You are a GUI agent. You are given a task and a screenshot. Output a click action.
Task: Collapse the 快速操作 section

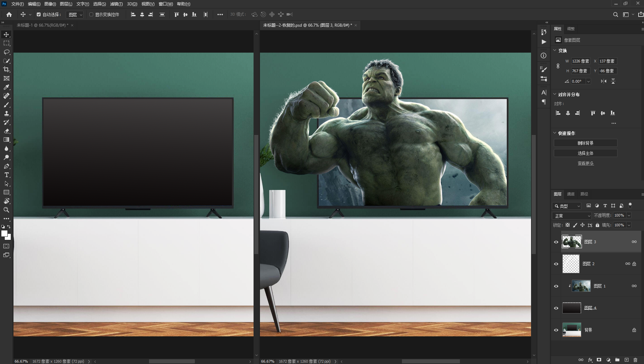[555, 133]
